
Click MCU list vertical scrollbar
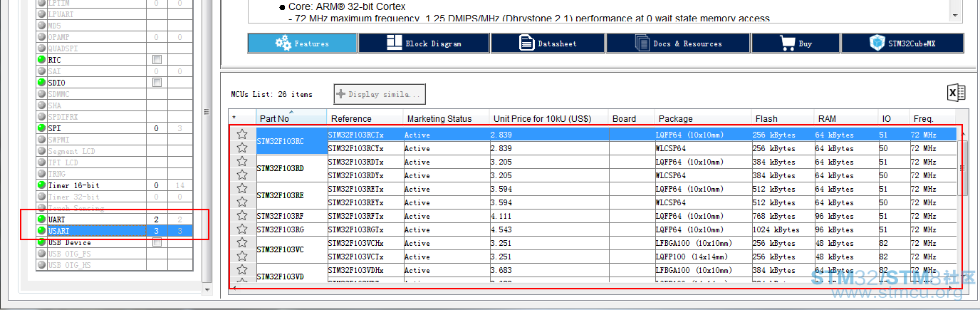point(962,167)
